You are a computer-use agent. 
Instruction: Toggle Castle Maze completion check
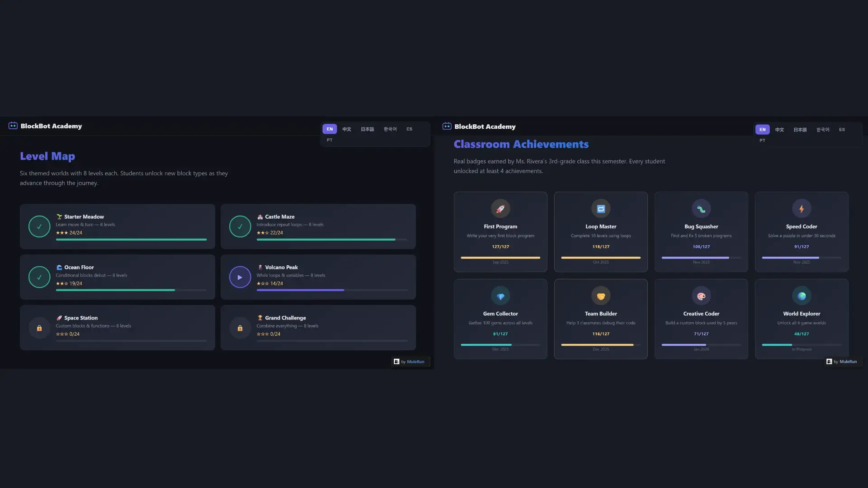pyautogui.click(x=240, y=226)
